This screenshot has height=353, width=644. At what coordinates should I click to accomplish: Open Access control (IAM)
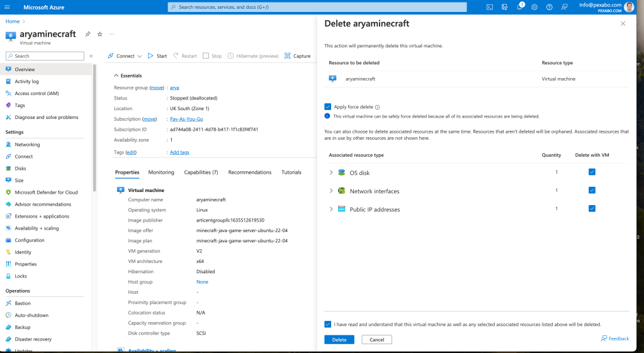point(37,93)
